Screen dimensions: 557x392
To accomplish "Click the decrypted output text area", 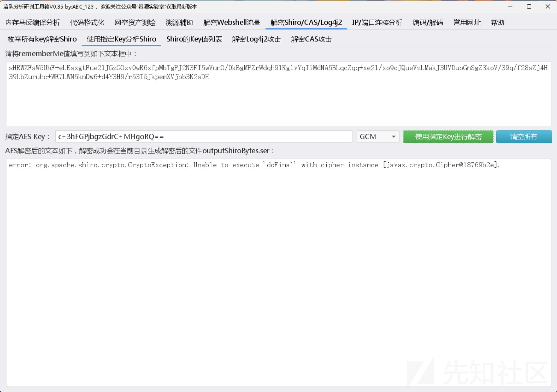I will pos(278,272).
